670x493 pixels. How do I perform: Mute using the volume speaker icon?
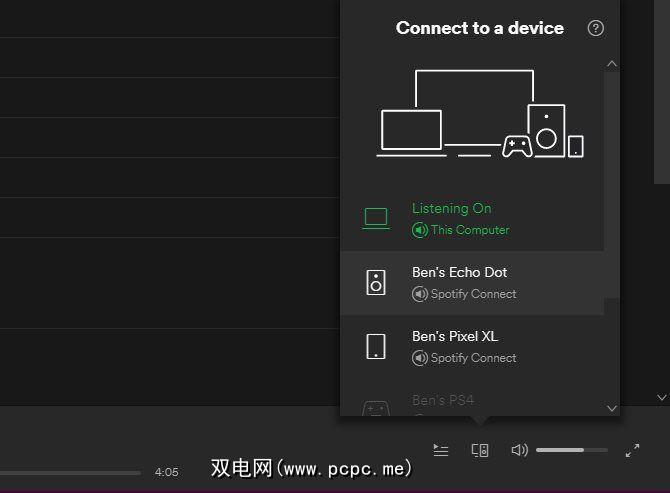point(519,450)
